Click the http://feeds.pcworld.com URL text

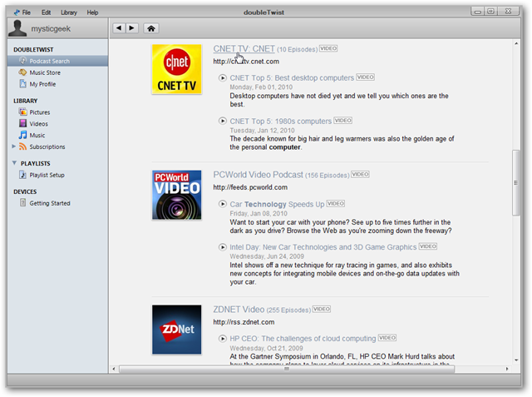[250, 187]
